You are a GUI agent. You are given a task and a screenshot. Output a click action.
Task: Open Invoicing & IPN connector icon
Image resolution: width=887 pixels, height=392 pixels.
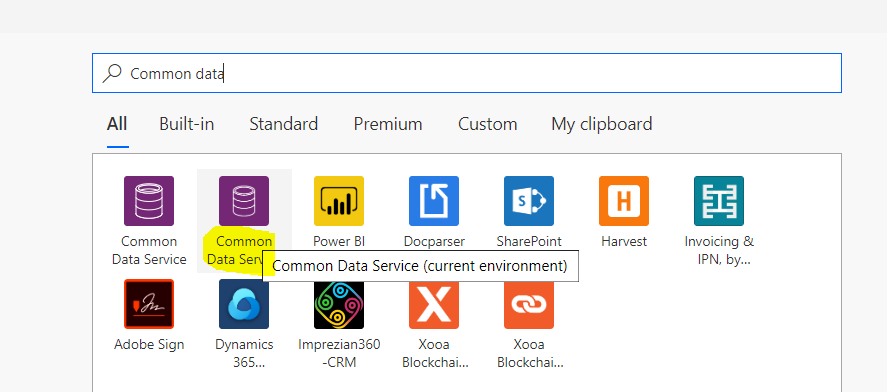pyautogui.click(x=719, y=201)
